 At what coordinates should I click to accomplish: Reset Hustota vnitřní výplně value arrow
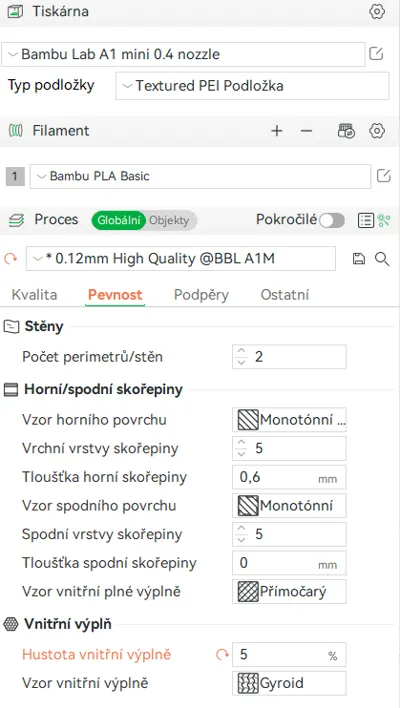pyautogui.click(x=222, y=655)
